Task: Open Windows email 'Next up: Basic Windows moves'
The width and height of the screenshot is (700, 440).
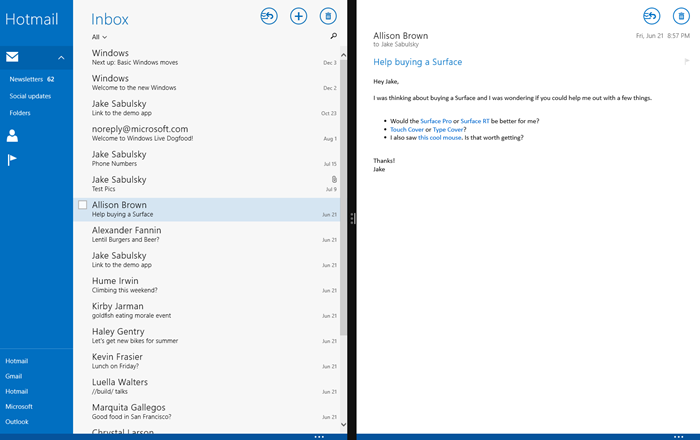Action: click(x=206, y=58)
